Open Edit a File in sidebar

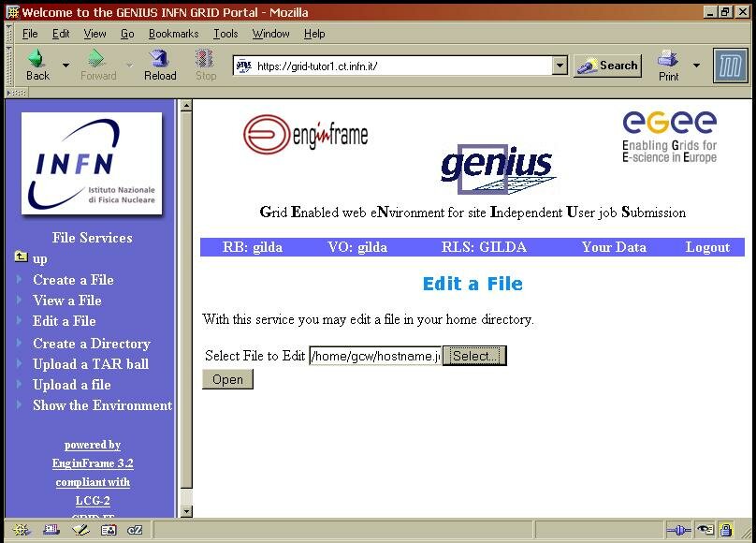(65, 321)
